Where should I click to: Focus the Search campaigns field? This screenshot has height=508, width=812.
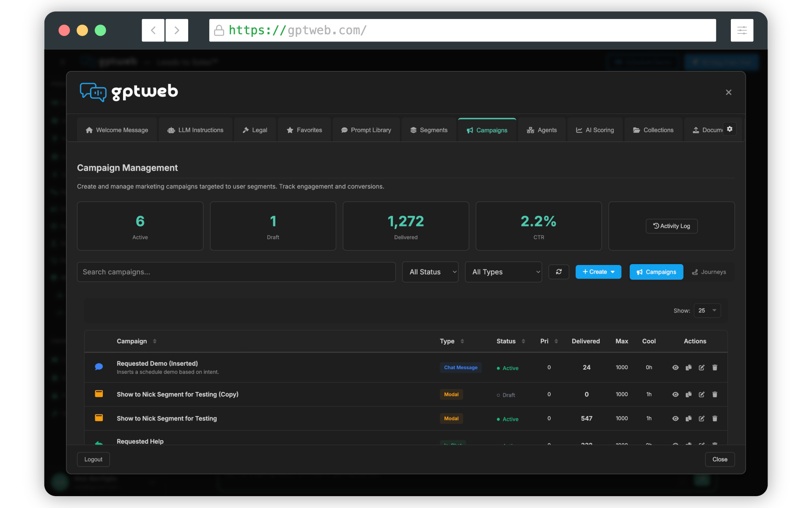tap(236, 272)
